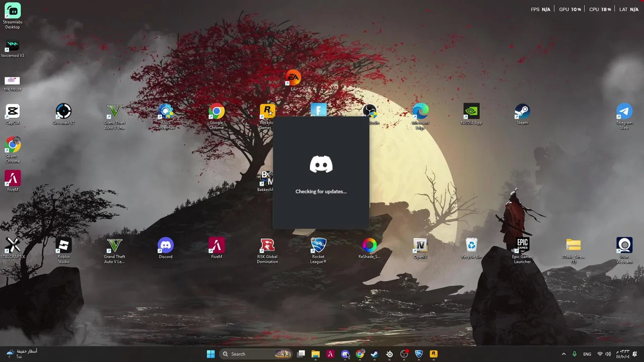The image size is (644, 362).
Task: Open the CapCut desktop shortcut
Action: point(13,115)
